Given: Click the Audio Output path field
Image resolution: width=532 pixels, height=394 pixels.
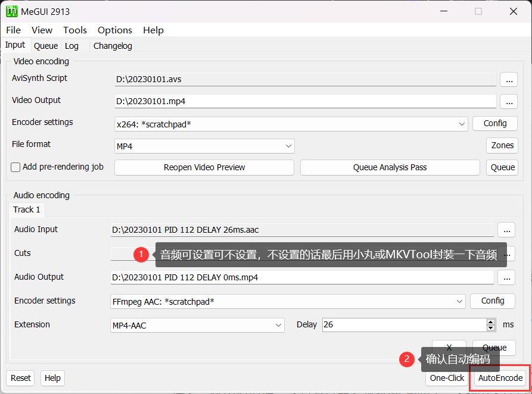Looking at the screenshot, I should 301,277.
